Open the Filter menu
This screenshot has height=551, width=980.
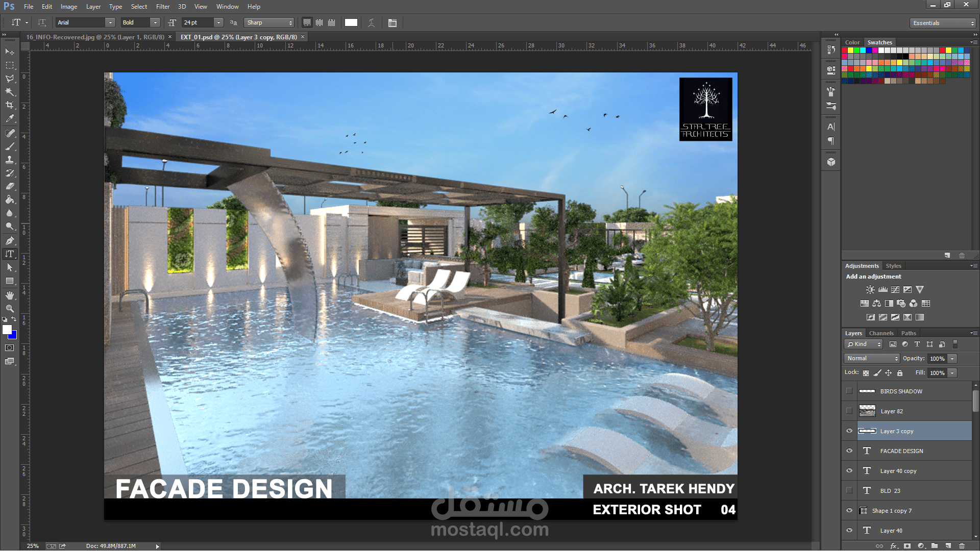(x=162, y=7)
